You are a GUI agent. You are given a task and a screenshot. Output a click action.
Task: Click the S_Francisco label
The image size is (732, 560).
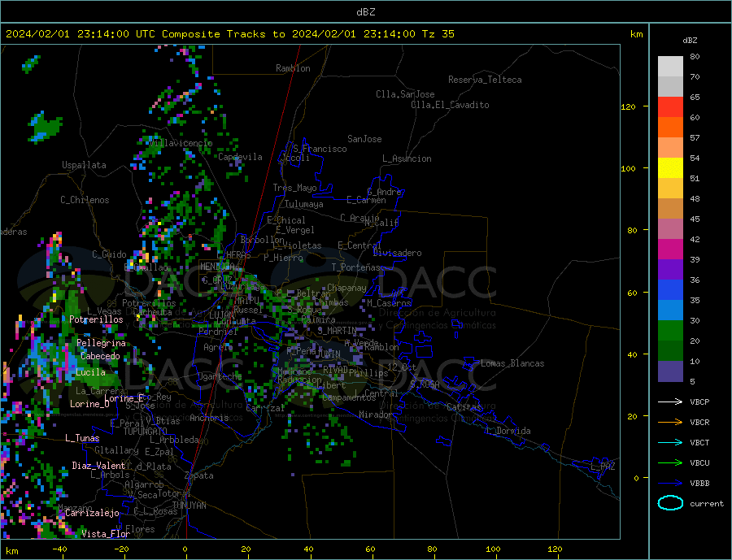click(320, 149)
